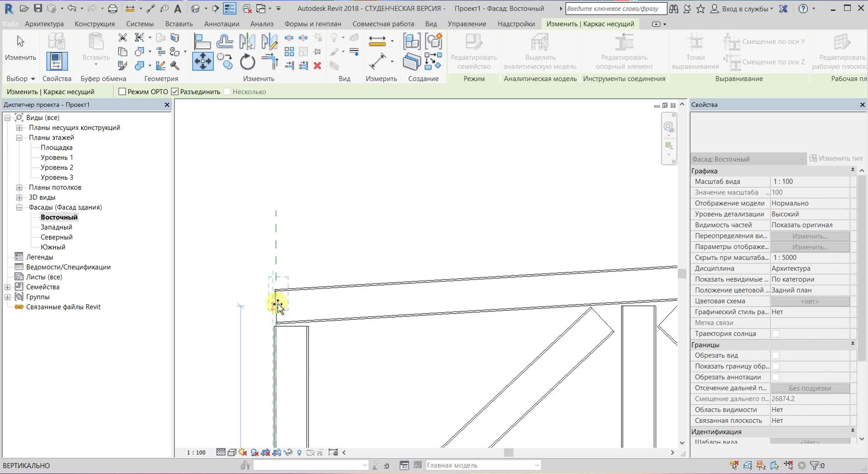Click the 1 : 100 view scale button
Image resolution: width=868 pixels, height=474 pixels.
(x=196, y=452)
